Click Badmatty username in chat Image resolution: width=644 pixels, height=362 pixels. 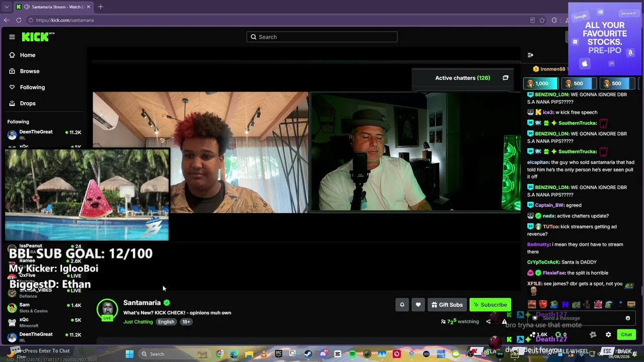point(538,244)
